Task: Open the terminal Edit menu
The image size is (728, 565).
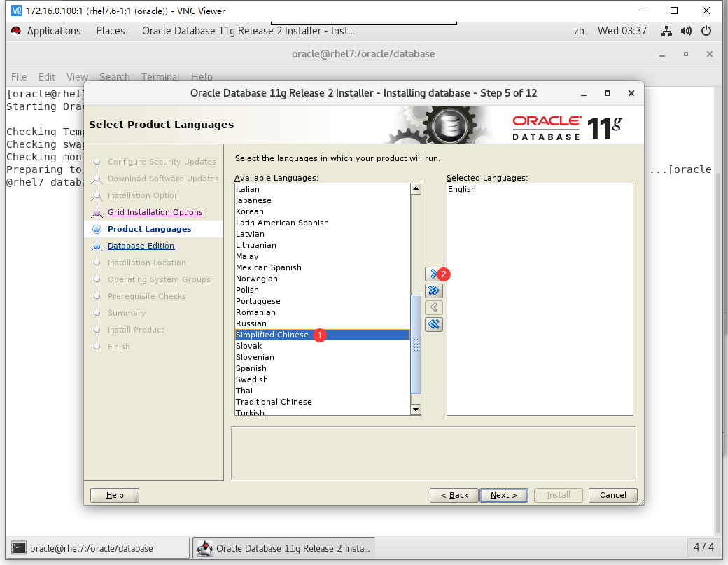Action: (46, 76)
